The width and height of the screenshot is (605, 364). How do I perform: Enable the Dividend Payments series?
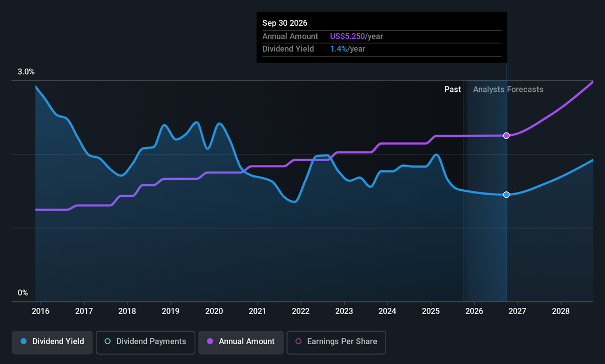[145, 341]
